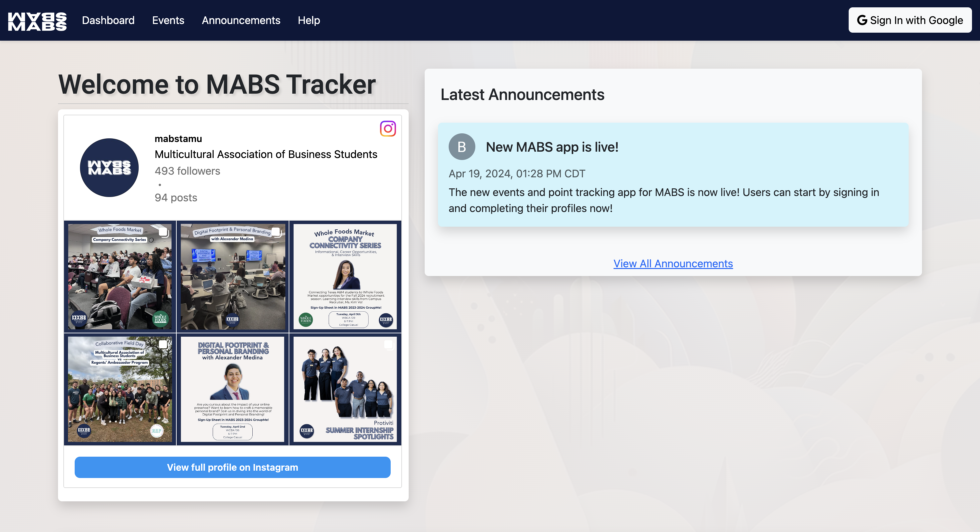Click the B avatar on announcement
The image size is (980, 532).
point(461,147)
